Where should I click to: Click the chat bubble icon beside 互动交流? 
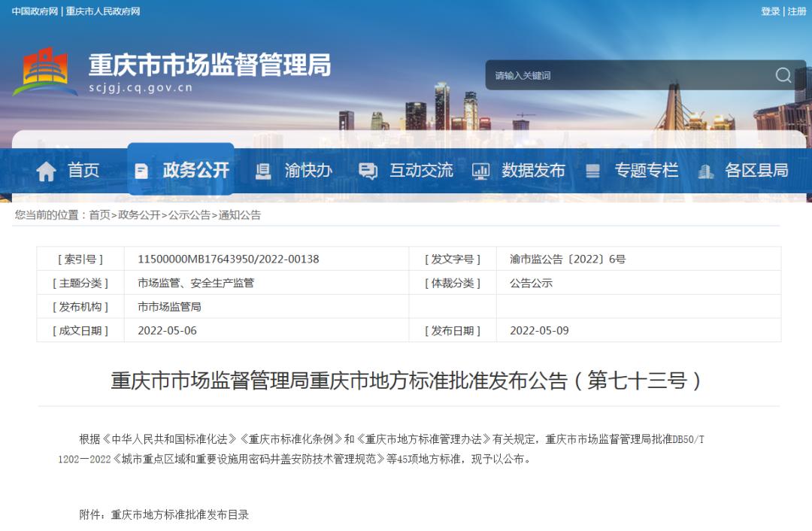[368, 171]
